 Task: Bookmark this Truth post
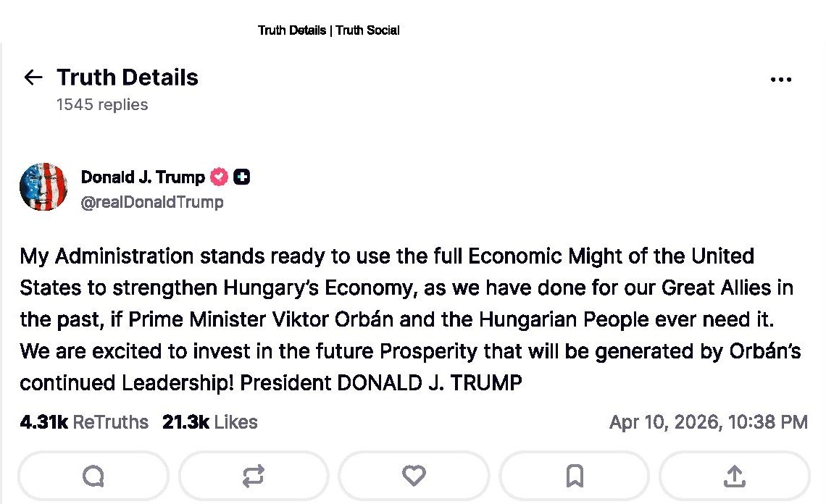(x=575, y=476)
